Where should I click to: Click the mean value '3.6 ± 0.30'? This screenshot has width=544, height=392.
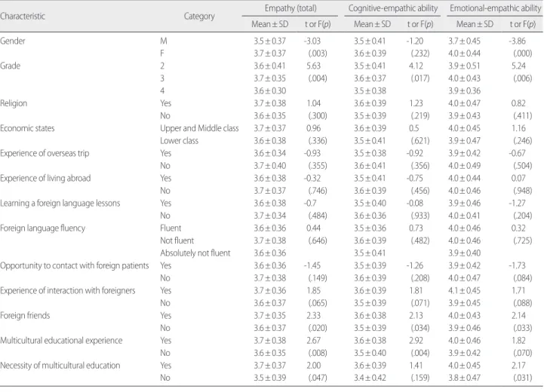click(270, 90)
